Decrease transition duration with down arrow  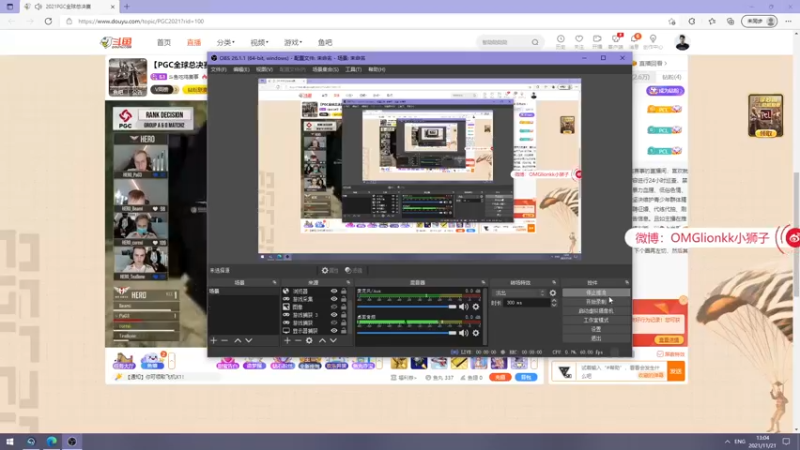(x=554, y=305)
